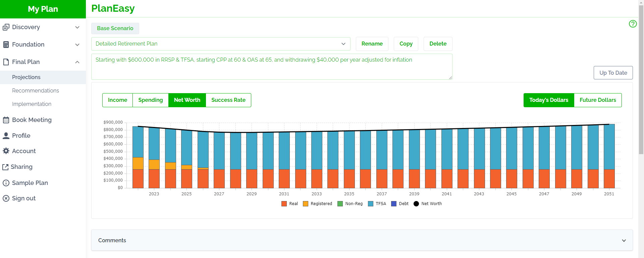The image size is (644, 258).
Task: Click the Delete scenario button
Action: coord(438,44)
